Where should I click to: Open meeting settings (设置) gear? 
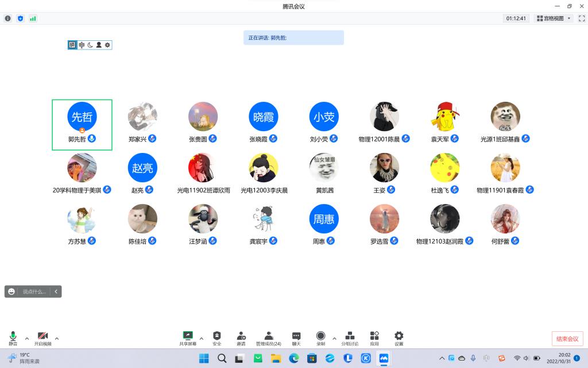[x=399, y=338]
